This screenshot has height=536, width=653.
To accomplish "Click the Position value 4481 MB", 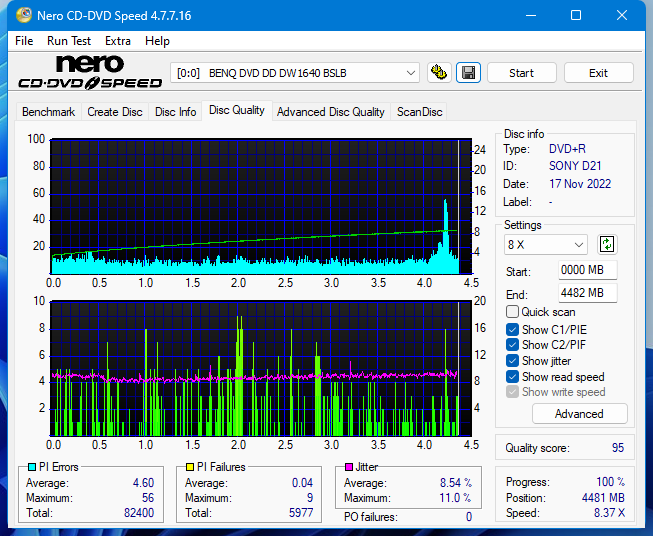I will pyautogui.click(x=603, y=498).
